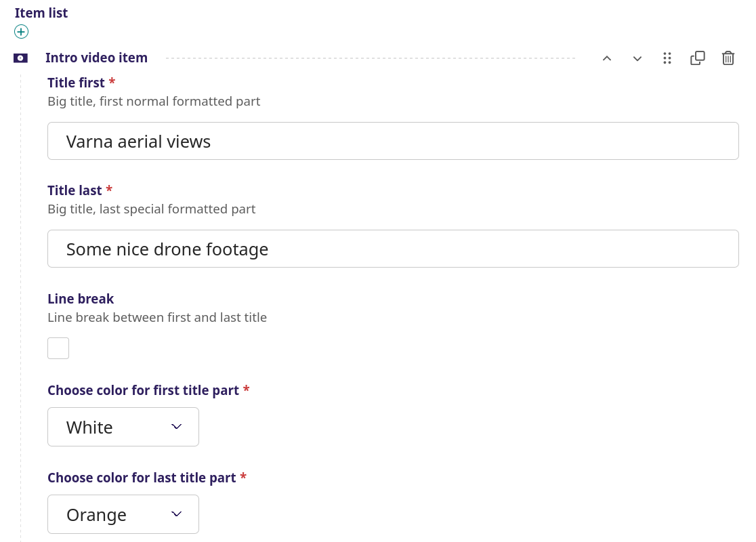Move Intro video item down

[x=637, y=58]
